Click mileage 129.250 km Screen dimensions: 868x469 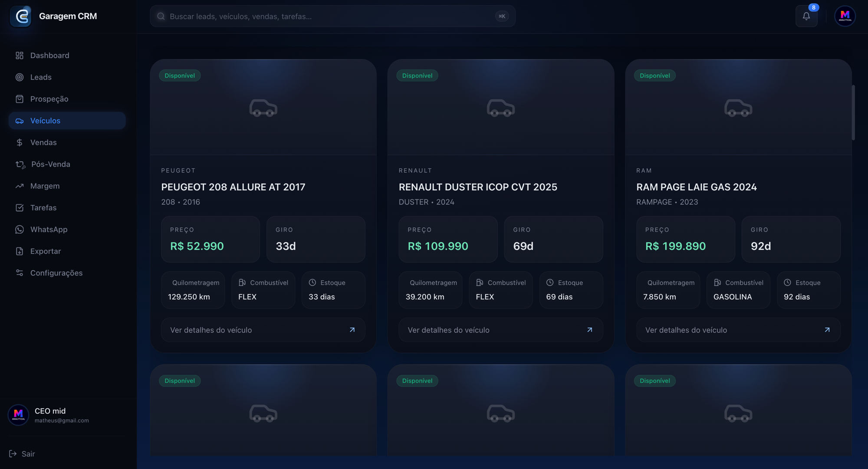pos(189,297)
